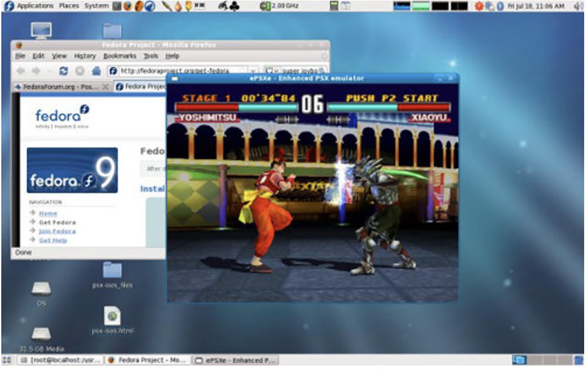
Task: Select the folder icon beside Computer on desktop
Action: pos(113,31)
